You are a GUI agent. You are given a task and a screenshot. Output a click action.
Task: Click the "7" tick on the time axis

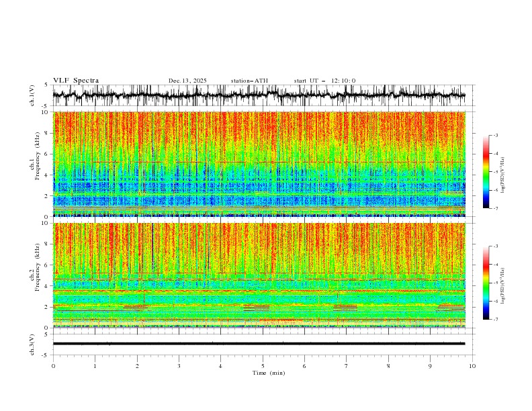pos(347,366)
